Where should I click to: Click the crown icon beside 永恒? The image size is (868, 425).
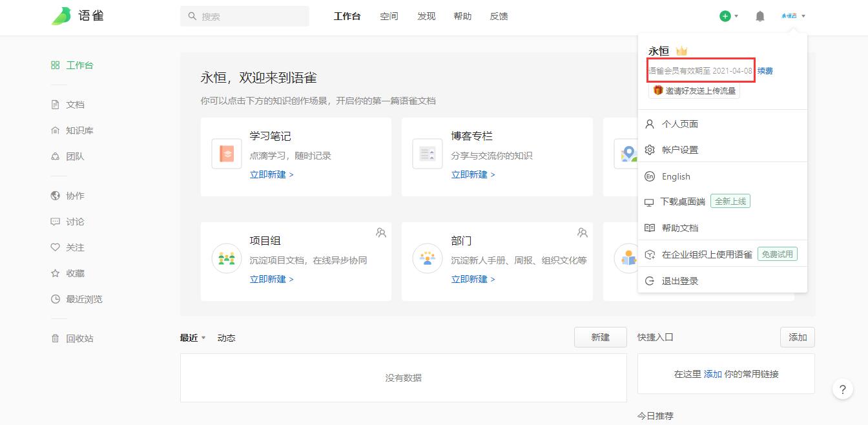coord(681,51)
